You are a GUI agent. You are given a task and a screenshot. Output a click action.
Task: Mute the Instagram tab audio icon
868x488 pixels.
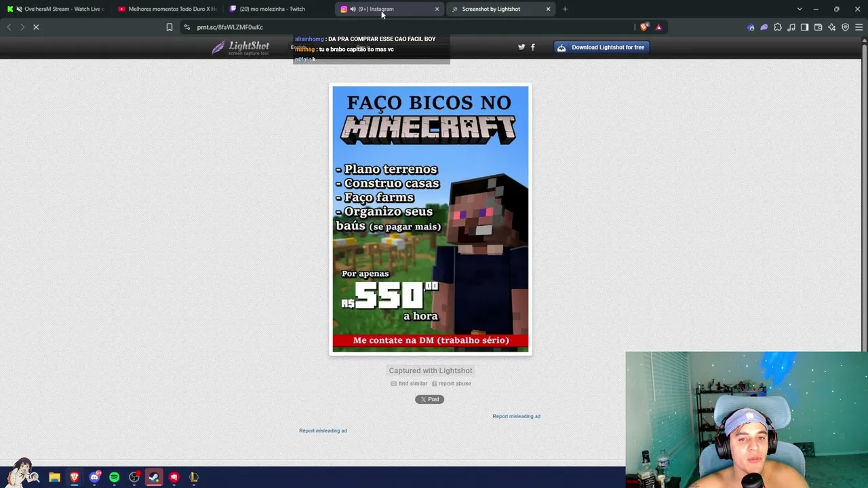click(353, 9)
